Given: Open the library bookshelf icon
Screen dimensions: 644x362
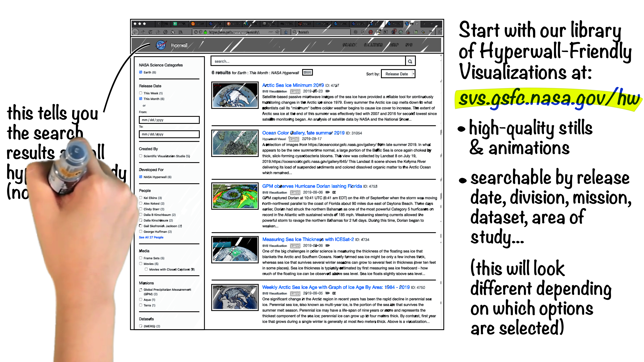Looking at the screenshot, I should point(180,32).
